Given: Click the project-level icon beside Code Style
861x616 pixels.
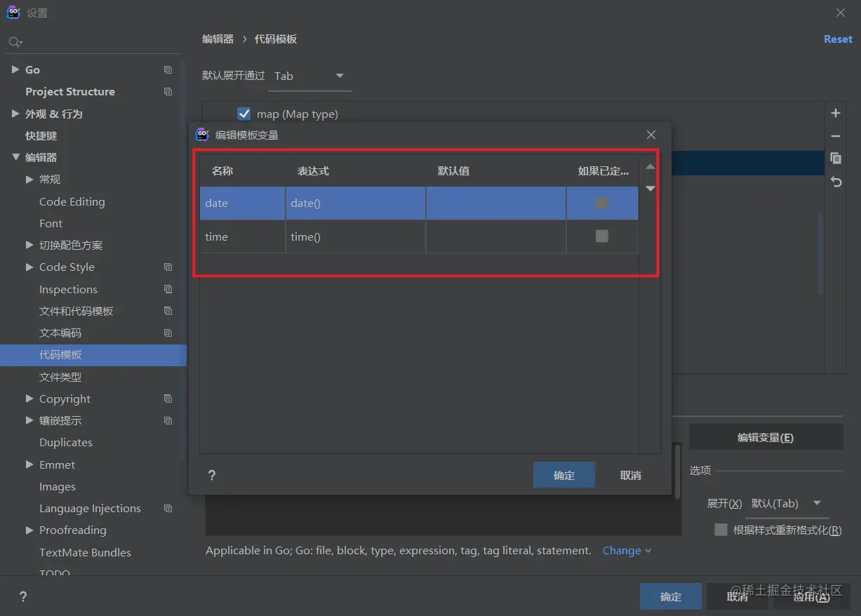Looking at the screenshot, I should [x=168, y=267].
